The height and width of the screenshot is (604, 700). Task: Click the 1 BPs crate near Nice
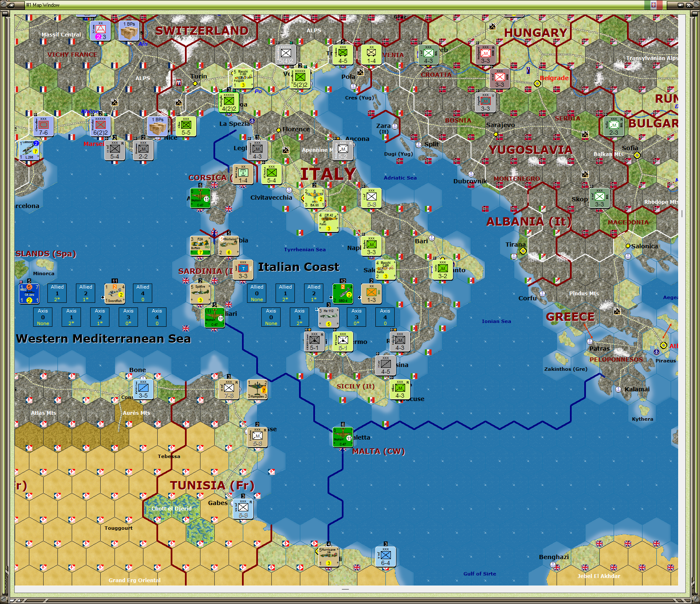pyautogui.click(x=157, y=126)
